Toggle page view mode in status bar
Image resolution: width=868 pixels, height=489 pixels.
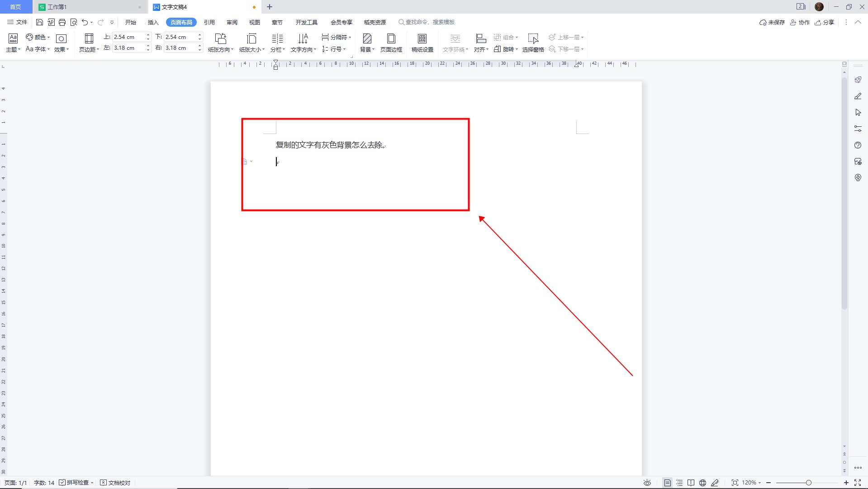pos(667,483)
